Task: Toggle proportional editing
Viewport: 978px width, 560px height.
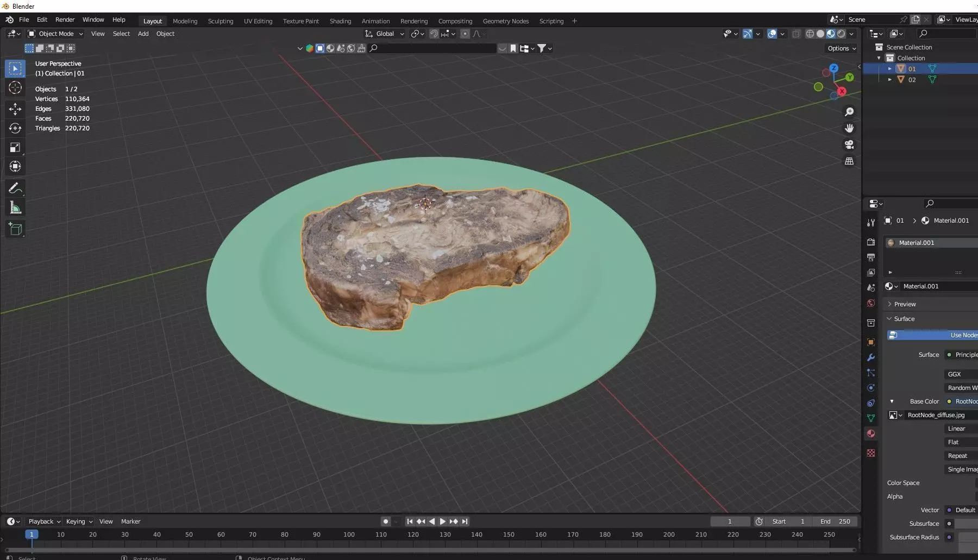Action: [465, 34]
